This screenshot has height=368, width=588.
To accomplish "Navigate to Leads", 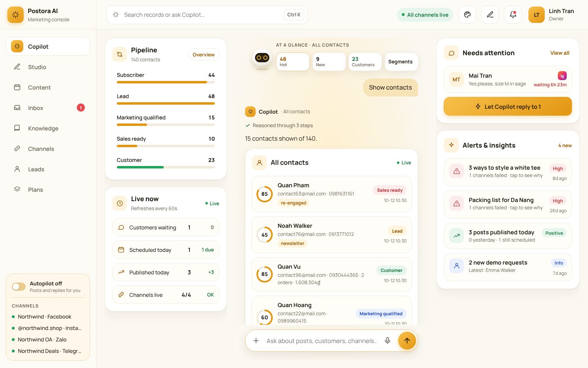I will click(x=48, y=169).
